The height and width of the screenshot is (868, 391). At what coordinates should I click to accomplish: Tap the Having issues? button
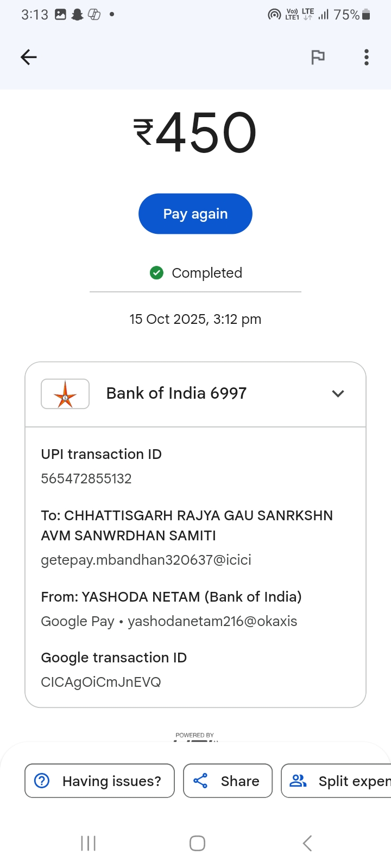[99, 781]
